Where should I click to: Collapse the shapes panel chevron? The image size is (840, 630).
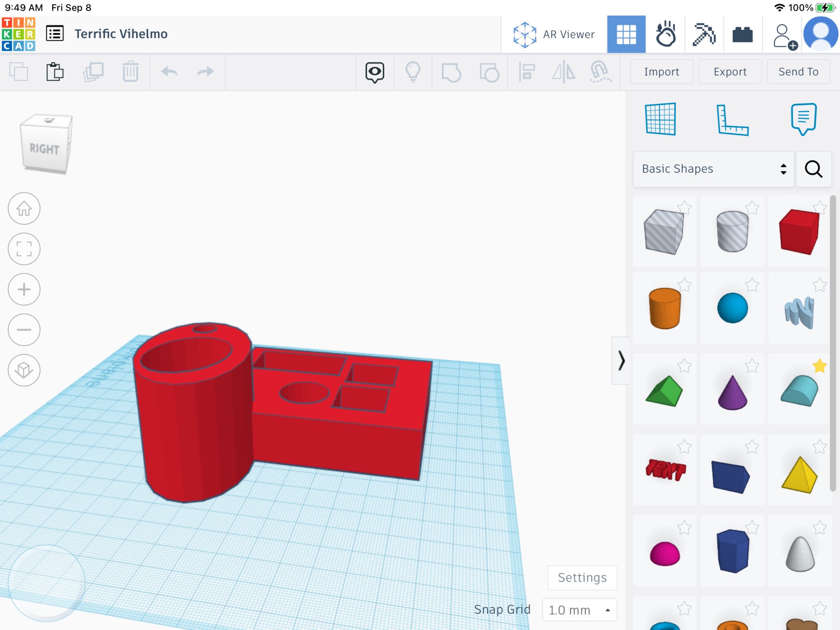tap(621, 361)
